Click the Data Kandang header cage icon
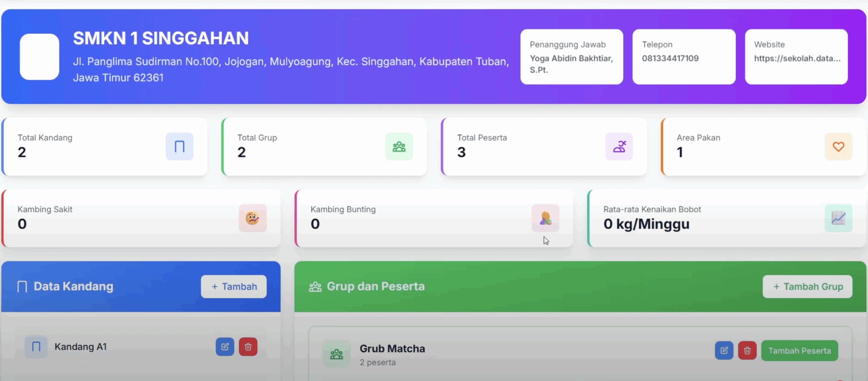Image resolution: width=868 pixels, height=381 pixels. (22, 287)
